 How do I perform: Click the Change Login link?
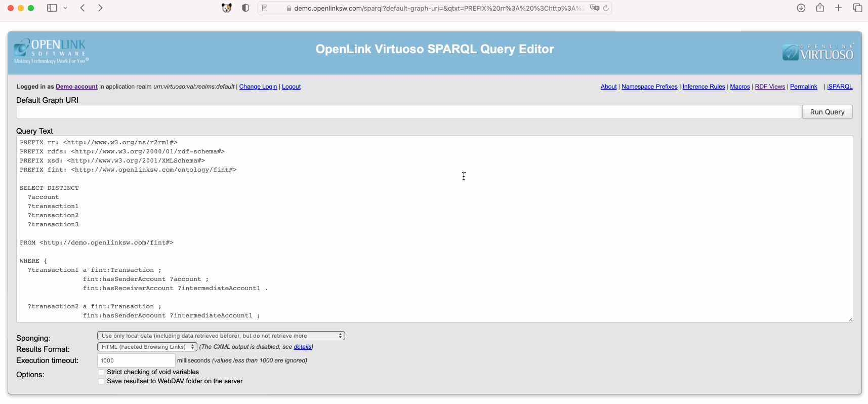(258, 87)
